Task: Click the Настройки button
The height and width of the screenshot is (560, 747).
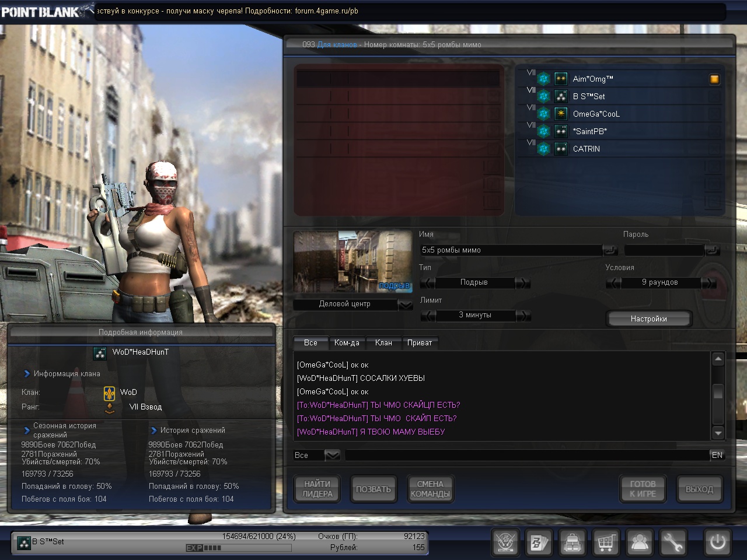Action: [648, 319]
